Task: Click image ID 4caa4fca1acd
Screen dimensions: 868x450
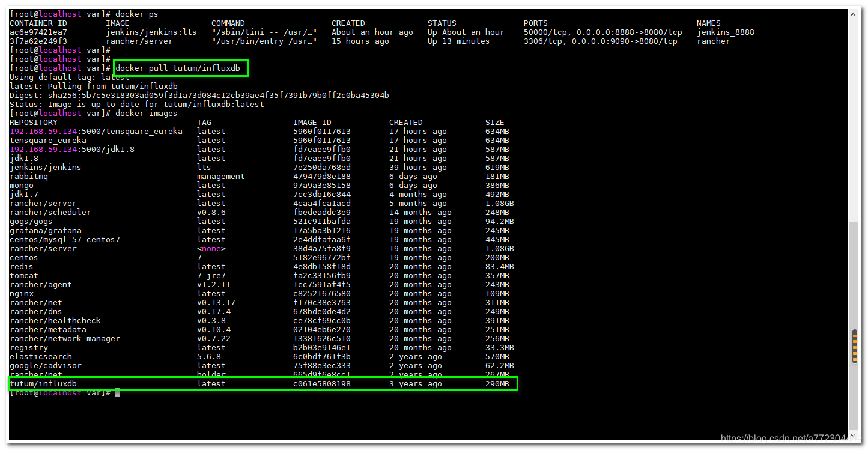Action: click(x=322, y=204)
